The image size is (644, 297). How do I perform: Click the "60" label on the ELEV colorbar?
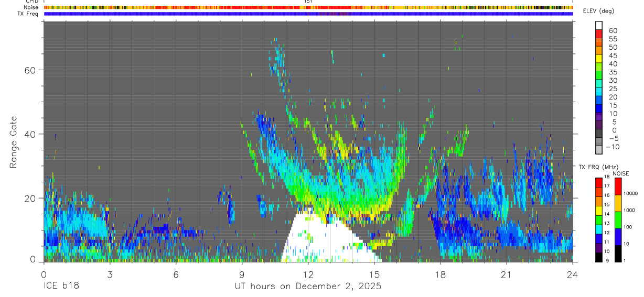pyautogui.click(x=613, y=30)
